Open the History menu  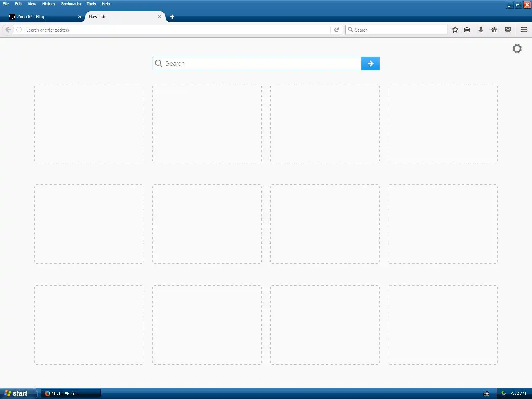click(49, 4)
